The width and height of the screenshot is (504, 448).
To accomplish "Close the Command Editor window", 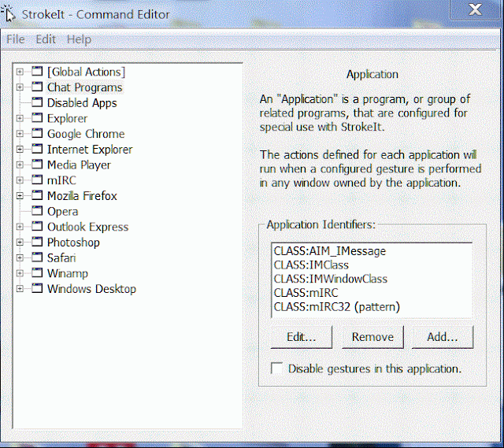I will point(475,9).
